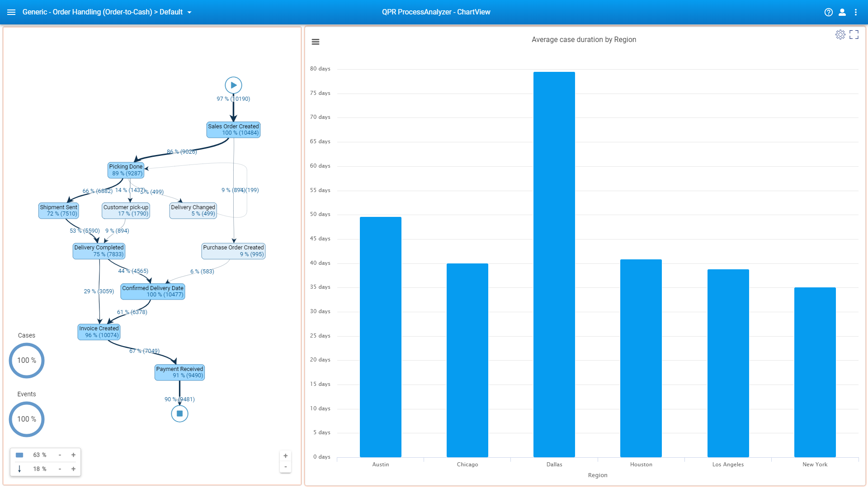Select the Shipment Sent activity node
This screenshot has width=868, height=488.
point(59,211)
